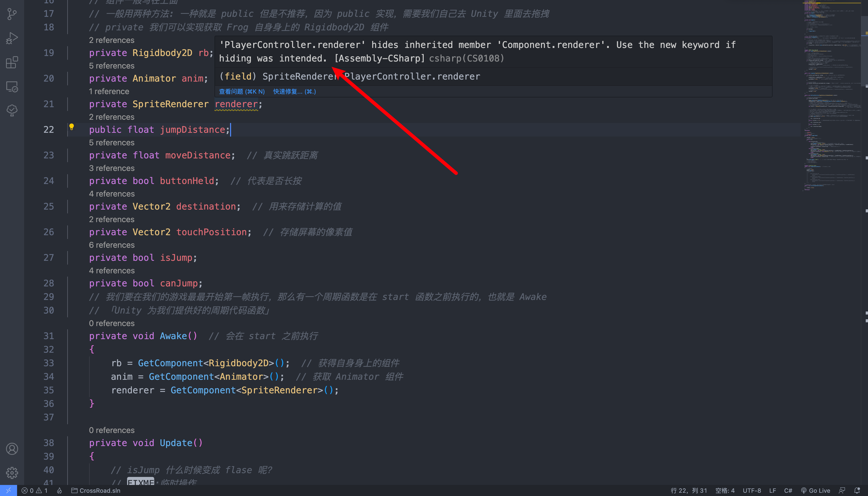Click the Awake method name on line 31
868x496 pixels.
174,336
